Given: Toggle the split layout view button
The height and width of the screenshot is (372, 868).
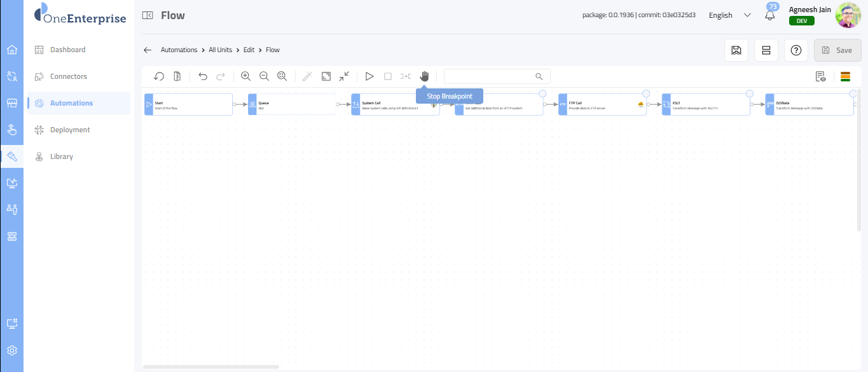Looking at the screenshot, I should tap(766, 50).
